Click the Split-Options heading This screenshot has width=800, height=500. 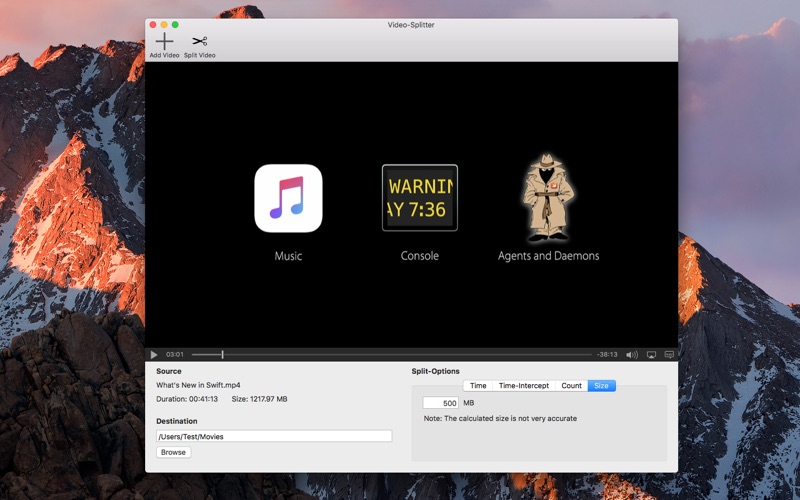pos(435,371)
